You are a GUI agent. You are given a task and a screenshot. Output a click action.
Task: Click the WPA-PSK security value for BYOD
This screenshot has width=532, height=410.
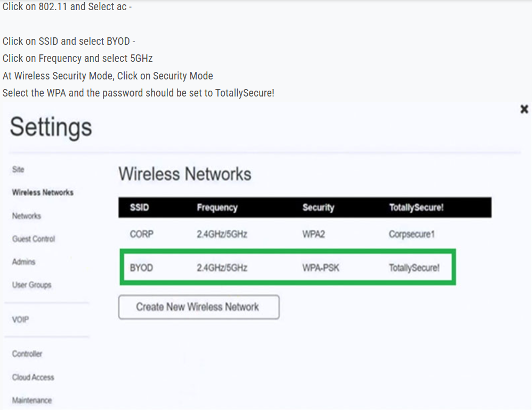(x=320, y=268)
